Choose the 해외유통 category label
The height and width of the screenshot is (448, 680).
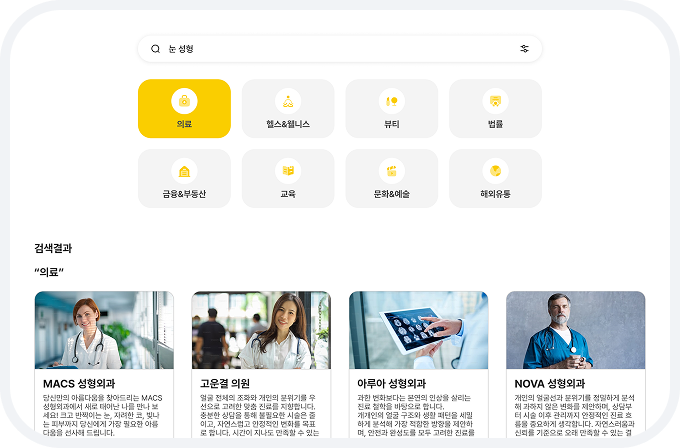(x=495, y=194)
